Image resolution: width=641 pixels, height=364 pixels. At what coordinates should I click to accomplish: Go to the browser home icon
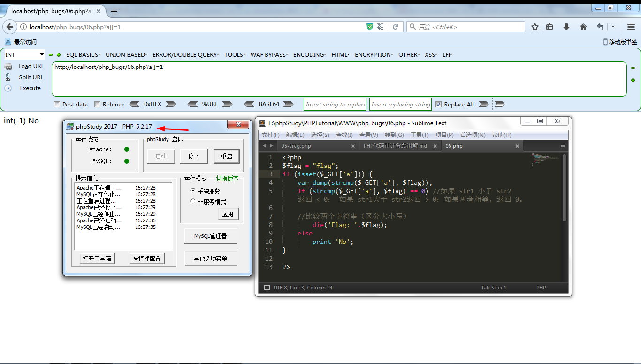click(x=583, y=27)
